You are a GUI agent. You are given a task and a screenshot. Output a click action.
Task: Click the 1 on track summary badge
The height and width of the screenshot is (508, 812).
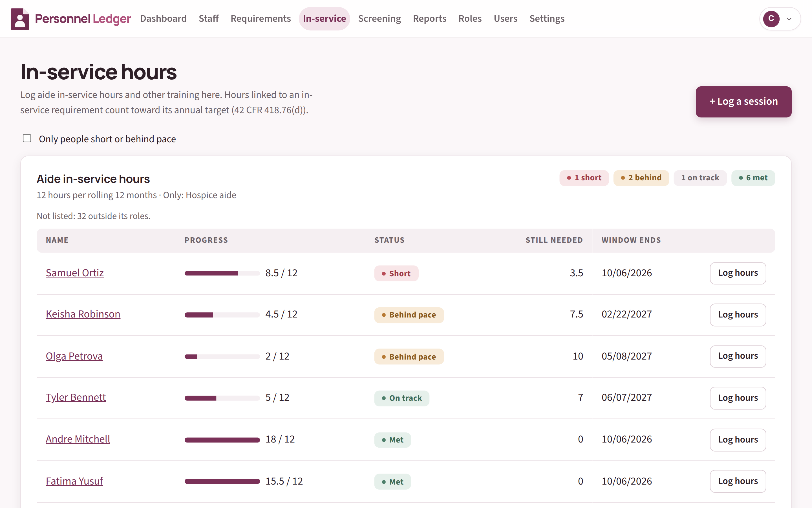(700, 178)
